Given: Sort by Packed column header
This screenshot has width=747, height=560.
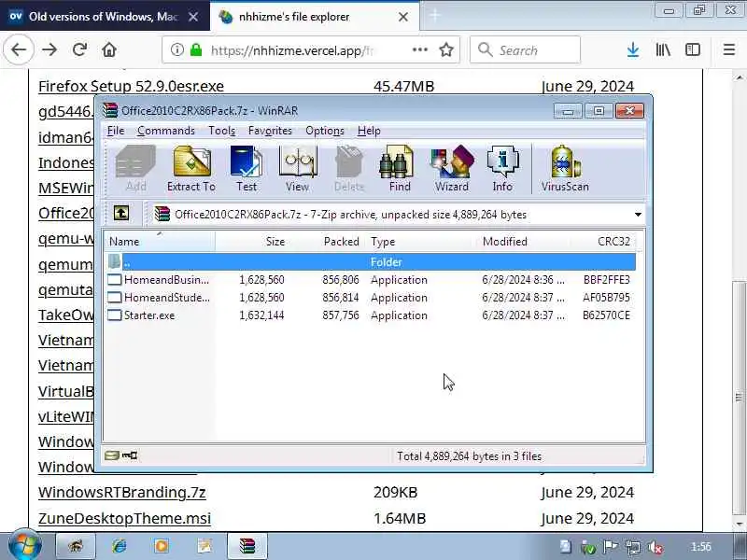Looking at the screenshot, I should coord(325,242).
